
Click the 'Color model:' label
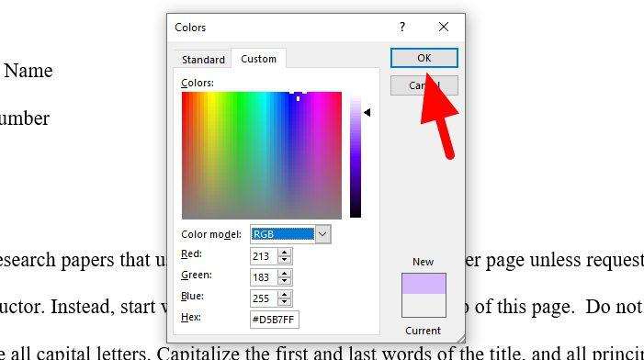(x=211, y=234)
